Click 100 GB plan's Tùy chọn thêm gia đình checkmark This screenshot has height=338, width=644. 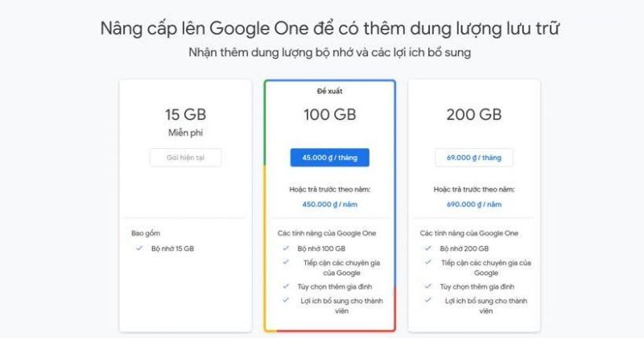(285, 286)
